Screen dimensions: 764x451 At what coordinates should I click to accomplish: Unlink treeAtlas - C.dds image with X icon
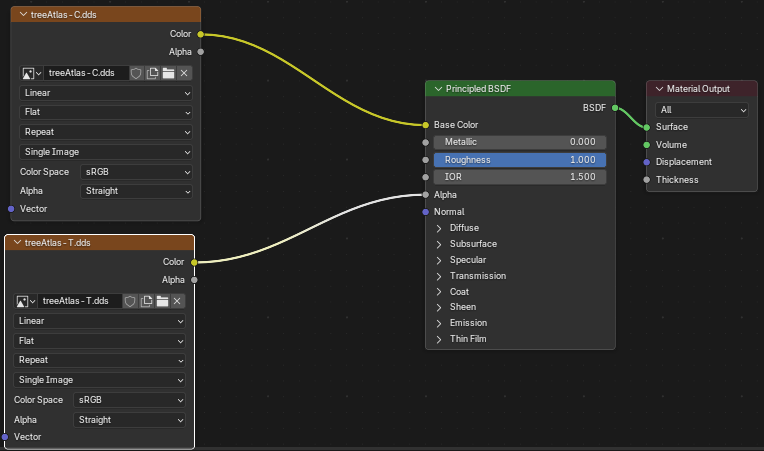[x=184, y=73]
